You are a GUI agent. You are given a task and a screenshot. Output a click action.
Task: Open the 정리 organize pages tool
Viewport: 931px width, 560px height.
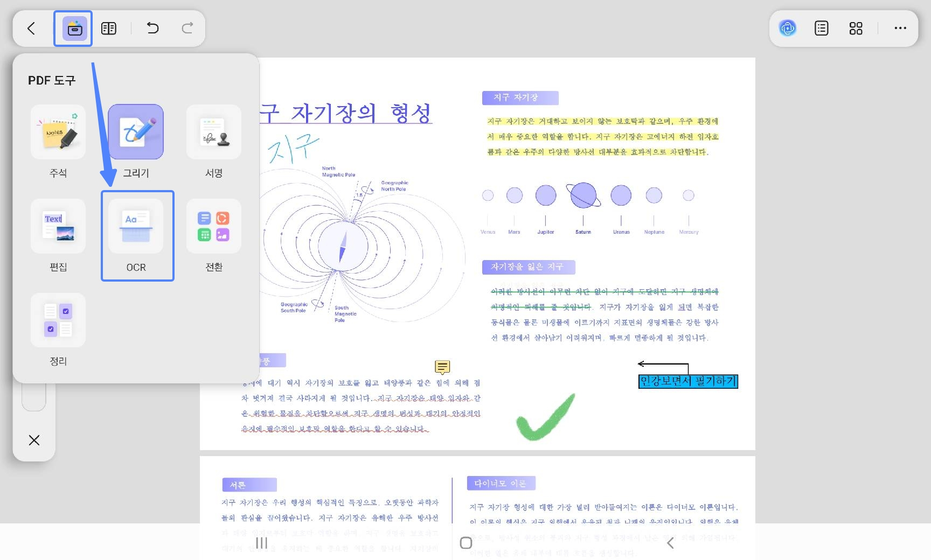point(58,330)
